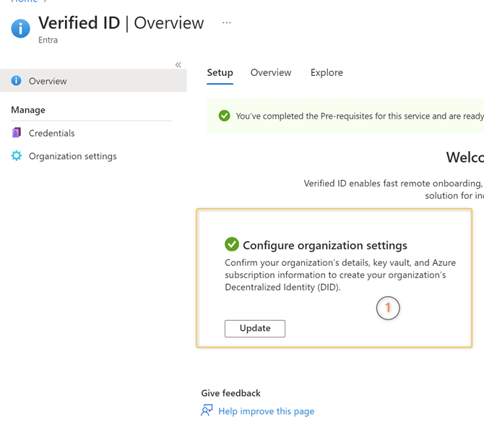Switch to the Explore tab
The width and height of the screenshot is (484, 448).
(x=327, y=72)
